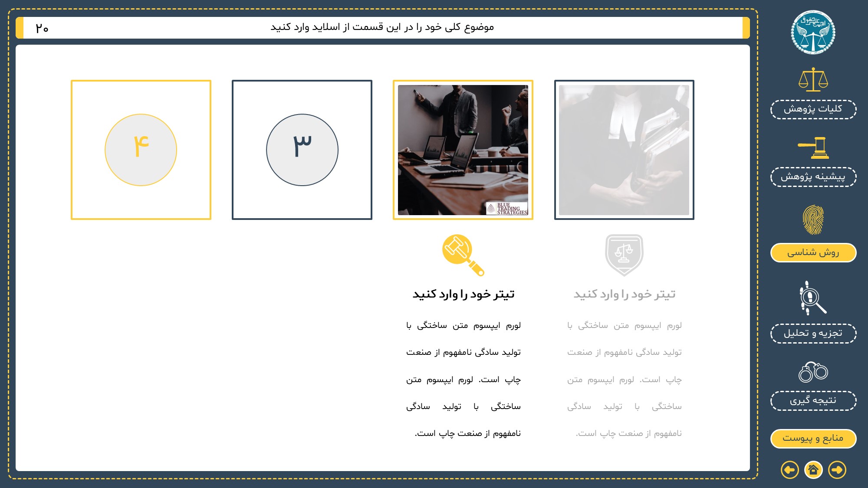The width and height of the screenshot is (868, 488).
Task: Open the تجزیه و تحلیل section
Action: 813,333
